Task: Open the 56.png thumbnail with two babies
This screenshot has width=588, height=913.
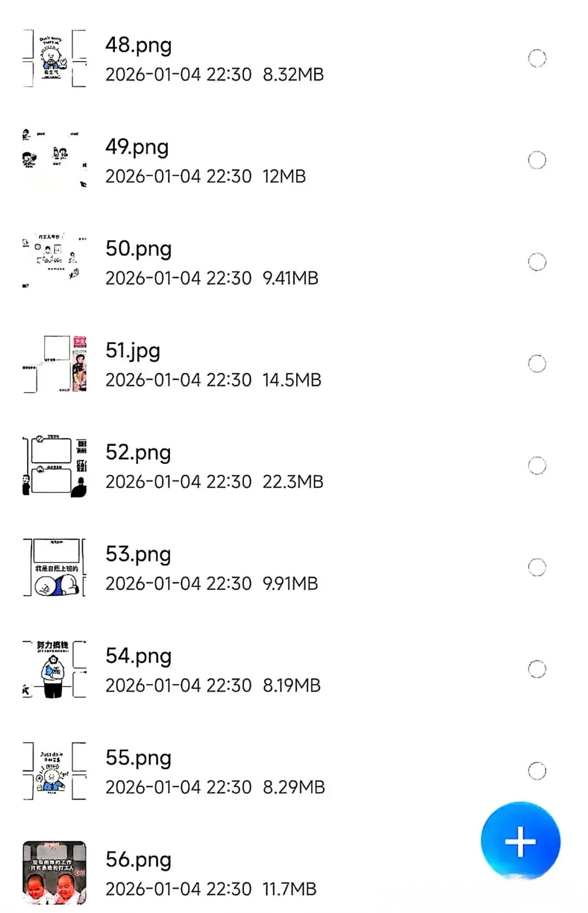Action: point(54,873)
